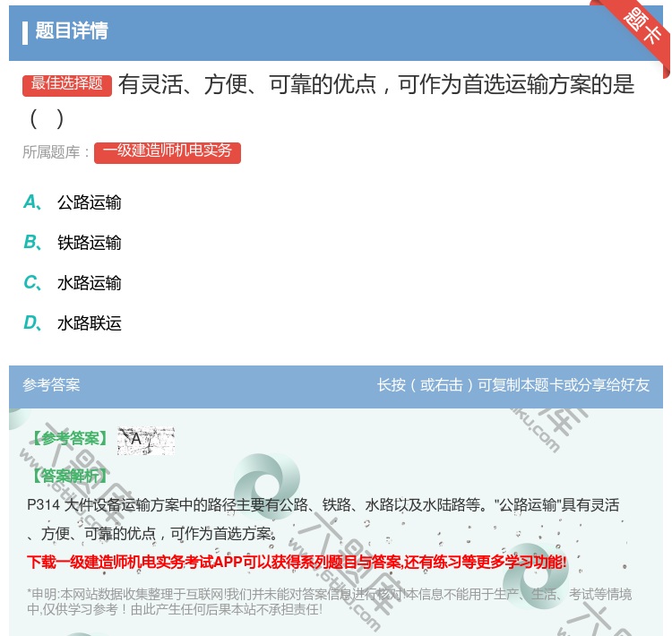Click the teal letter B option marker
This screenshot has height=636, width=672.
coord(32,242)
